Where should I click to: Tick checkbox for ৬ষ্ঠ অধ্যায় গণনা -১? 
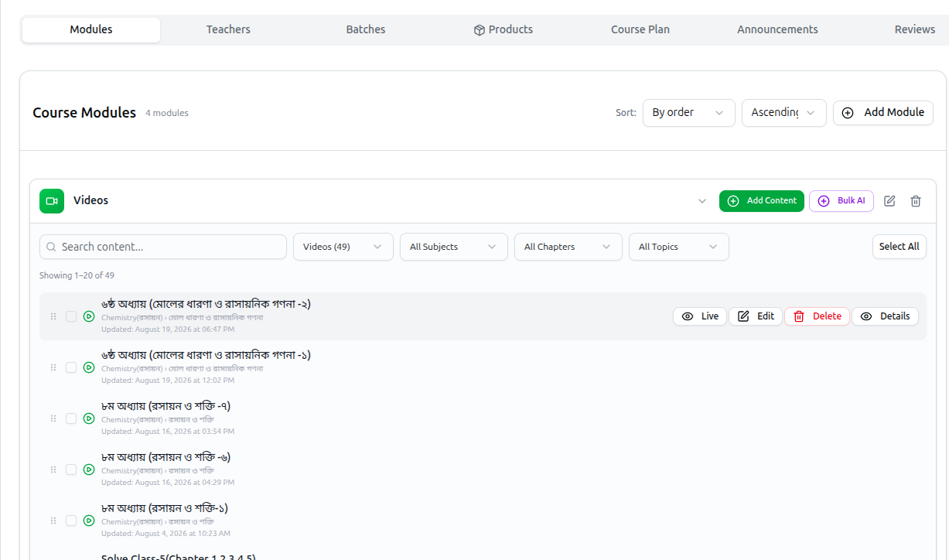tap(71, 367)
